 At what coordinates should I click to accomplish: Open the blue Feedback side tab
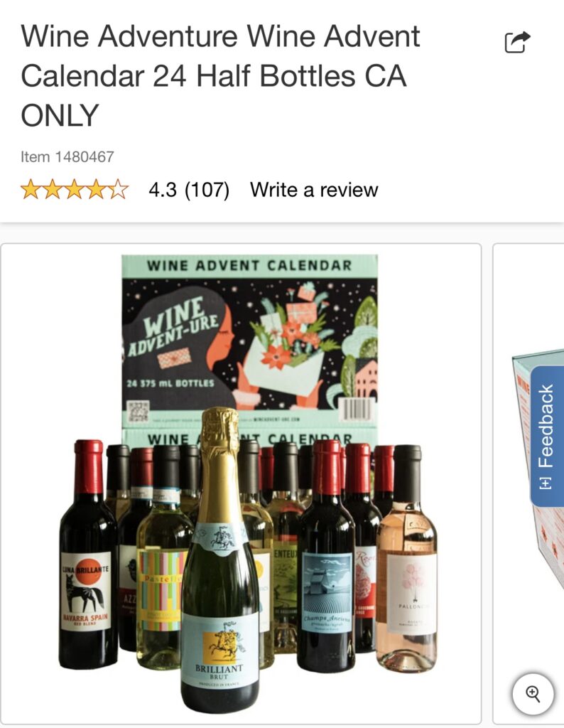547,436
